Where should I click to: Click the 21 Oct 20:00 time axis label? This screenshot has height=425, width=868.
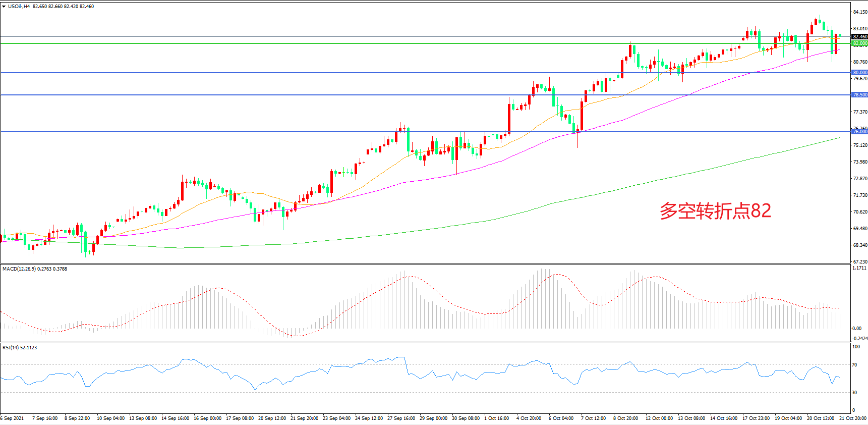(852, 418)
